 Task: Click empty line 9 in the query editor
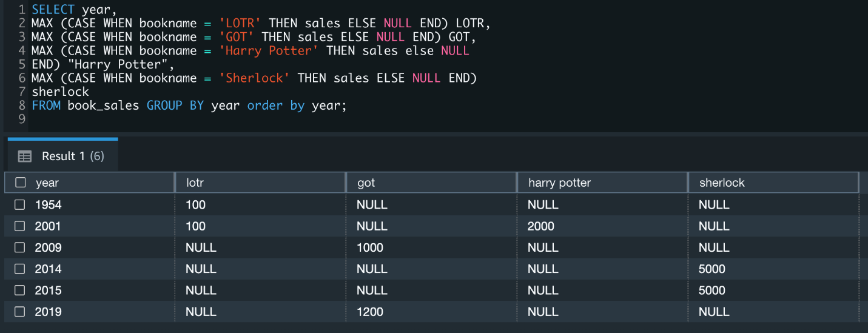click(182, 119)
